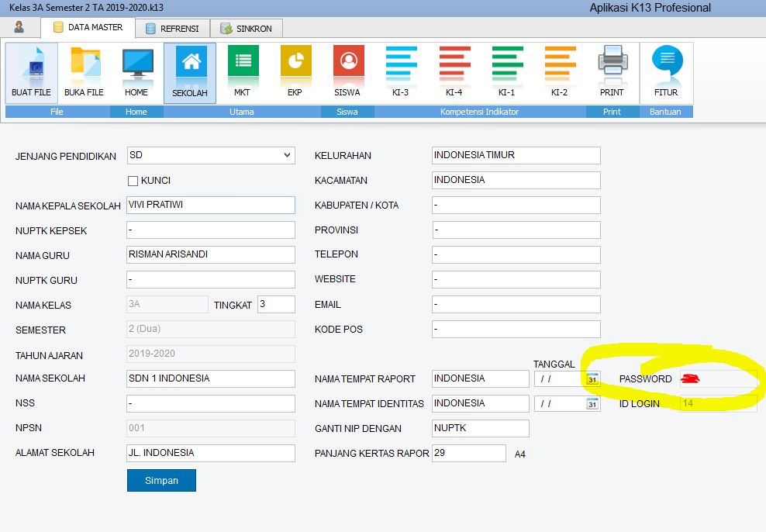This screenshot has height=532, width=766.
Task: Click the Simpan button
Action: [x=161, y=480]
